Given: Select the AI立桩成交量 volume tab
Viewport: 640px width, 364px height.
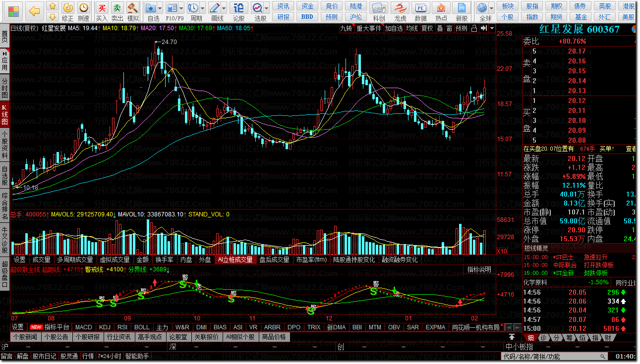Looking at the screenshot, I should pos(235,260).
